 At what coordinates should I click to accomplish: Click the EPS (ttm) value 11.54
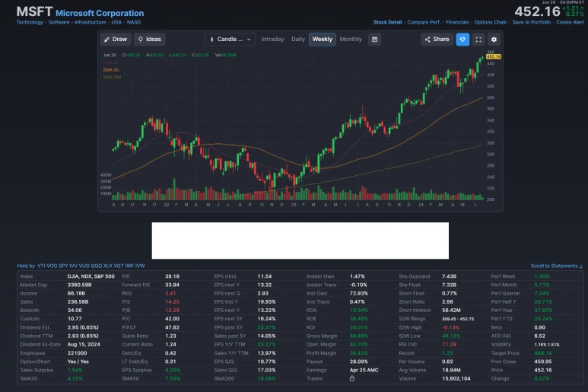[265, 276]
